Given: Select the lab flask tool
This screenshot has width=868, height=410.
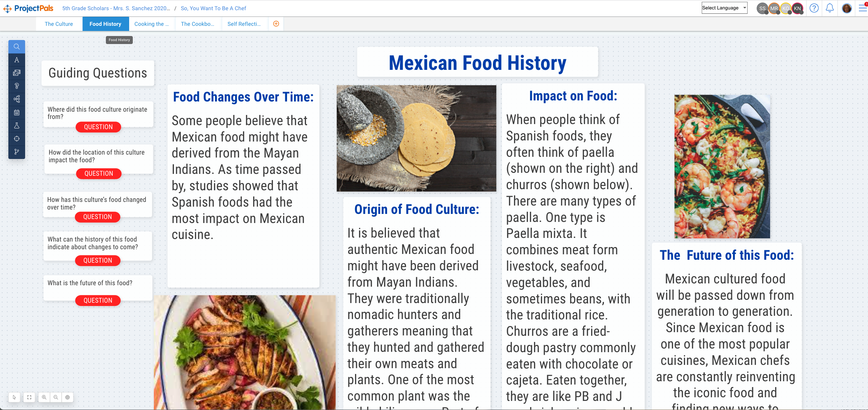Looking at the screenshot, I should [x=17, y=126].
